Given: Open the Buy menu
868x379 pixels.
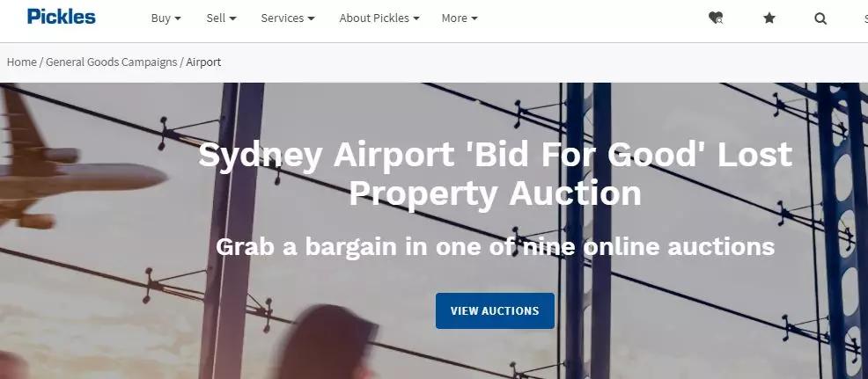Looking at the screenshot, I should pyautogui.click(x=166, y=18).
